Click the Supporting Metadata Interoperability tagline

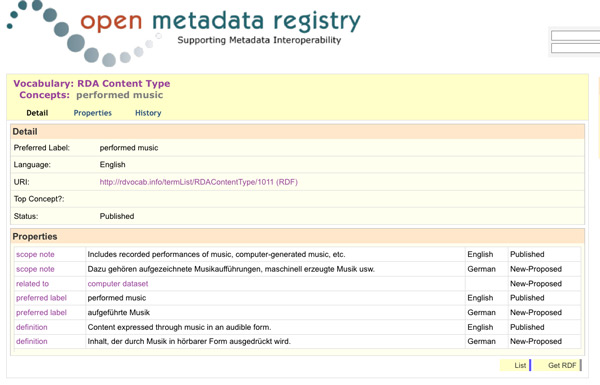[x=259, y=40]
